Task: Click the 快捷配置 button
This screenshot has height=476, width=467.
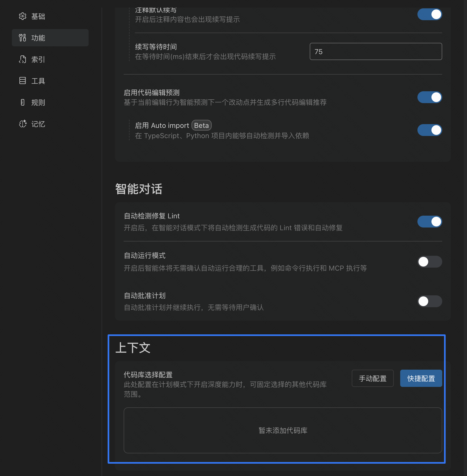Action: (421, 378)
